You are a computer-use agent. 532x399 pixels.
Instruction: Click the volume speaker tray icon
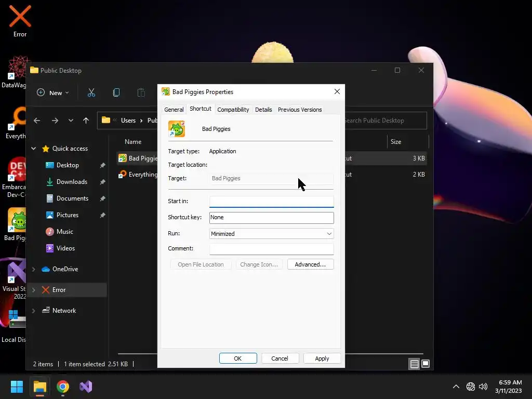pos(483,387)
